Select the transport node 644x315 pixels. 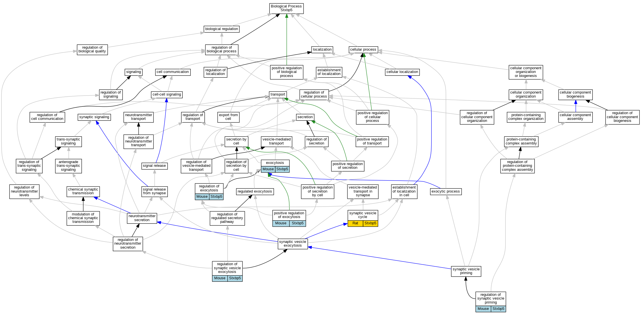click(278, 95)
